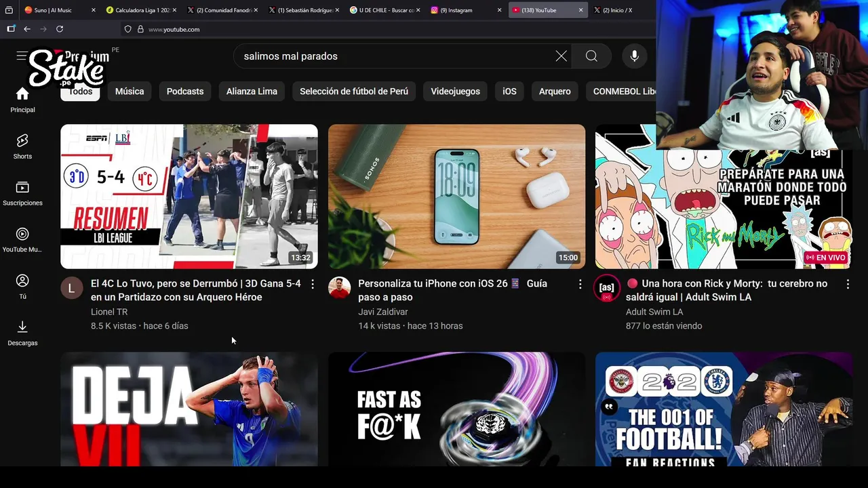
Task: Open the Tú profile section
Action: [x=22, y=287]
